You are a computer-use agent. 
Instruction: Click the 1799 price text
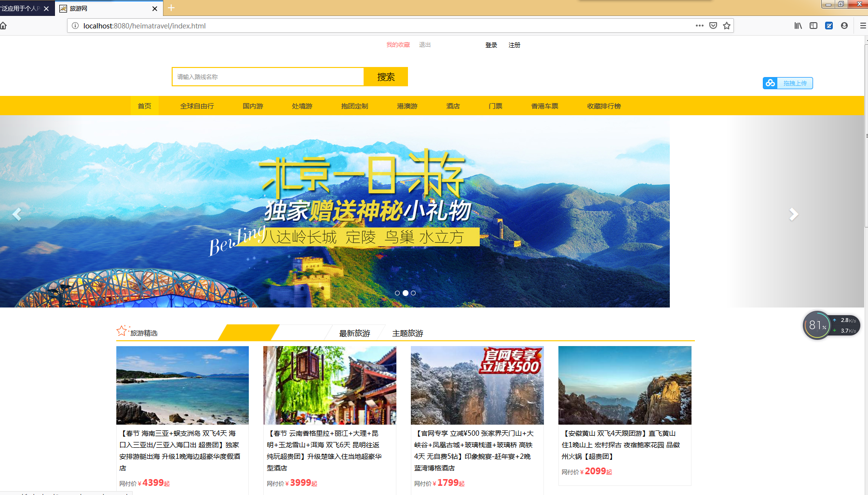(x=448, y=483)
